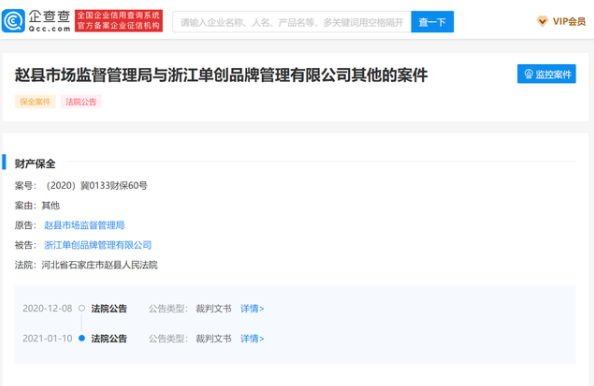Click the 企查查 brand name text
This screenshot has width=594, height=386.
[x=50, y=16]
